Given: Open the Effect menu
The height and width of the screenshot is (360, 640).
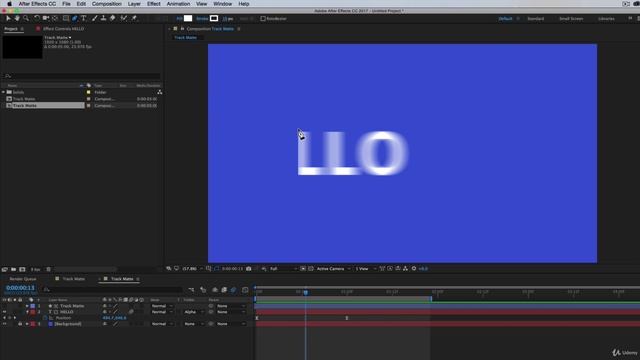Looking at the screenshot, I should point(153,4).
